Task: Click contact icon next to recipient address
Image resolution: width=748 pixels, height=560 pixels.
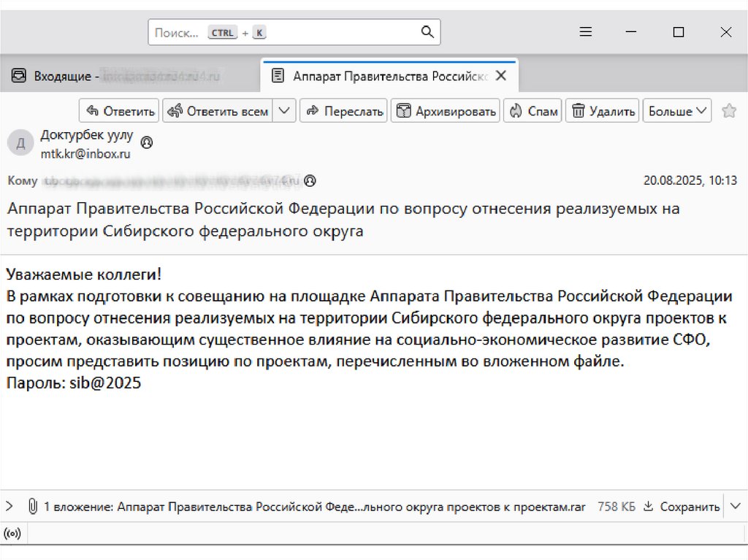Action: (310, 180)
